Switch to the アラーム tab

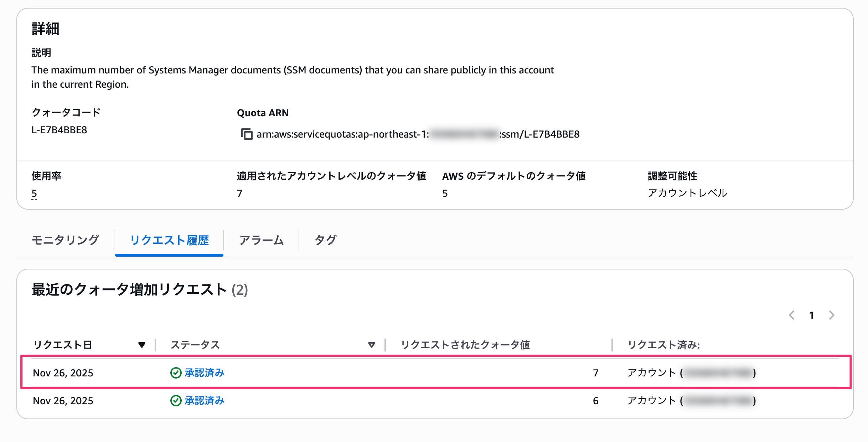[x=262, y=240]
